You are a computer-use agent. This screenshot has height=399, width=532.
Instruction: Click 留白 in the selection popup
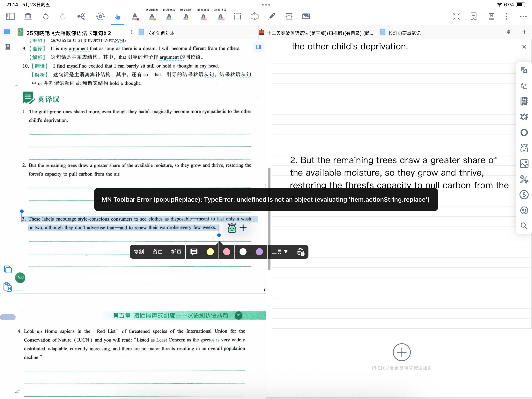158,252
